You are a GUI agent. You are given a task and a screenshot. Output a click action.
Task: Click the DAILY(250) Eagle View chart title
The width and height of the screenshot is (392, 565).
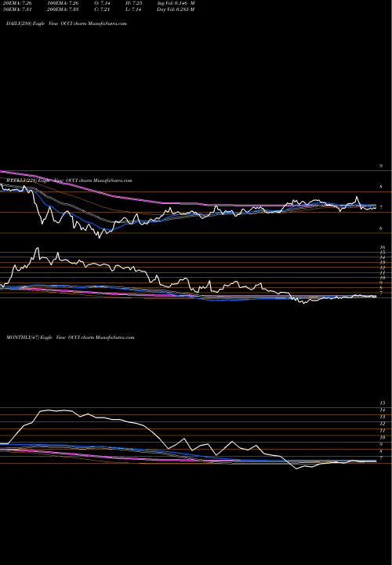67,24
